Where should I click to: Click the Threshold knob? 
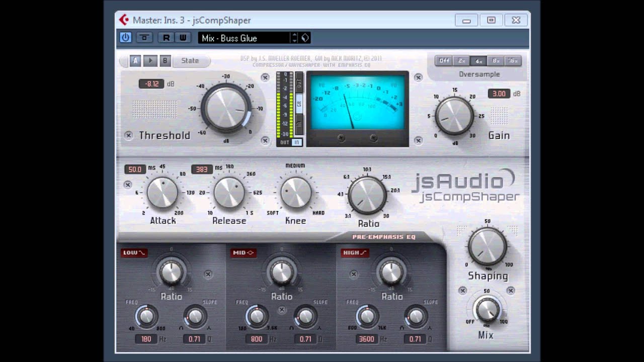click(x=226, y=108)
